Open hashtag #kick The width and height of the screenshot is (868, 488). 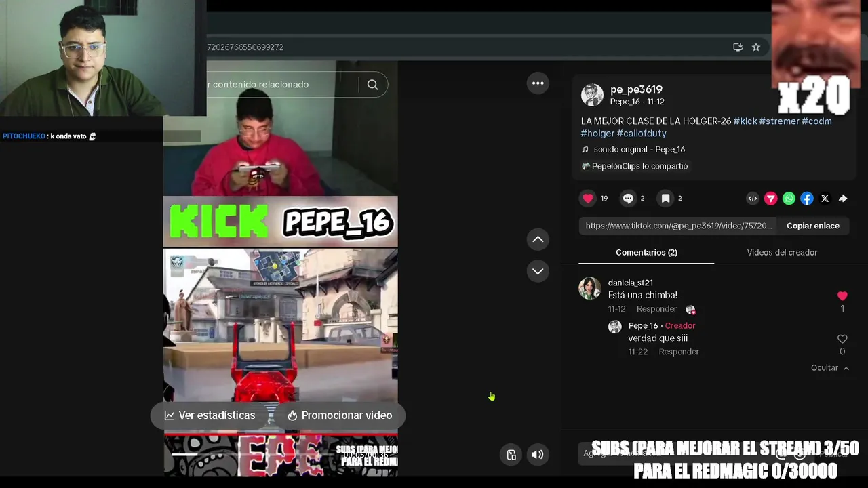point(745,121)
